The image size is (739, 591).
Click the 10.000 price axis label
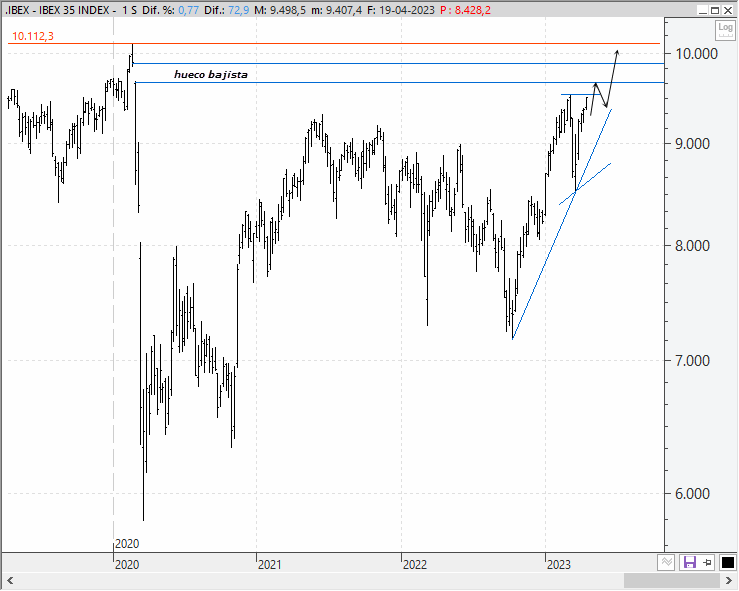[x=697, y=54]
